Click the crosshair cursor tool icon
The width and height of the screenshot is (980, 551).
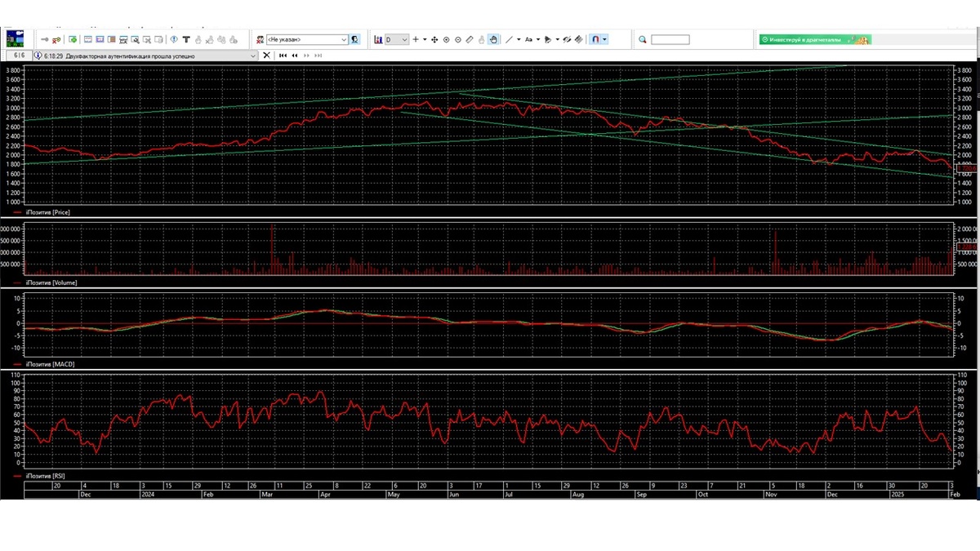coord(416,39)
